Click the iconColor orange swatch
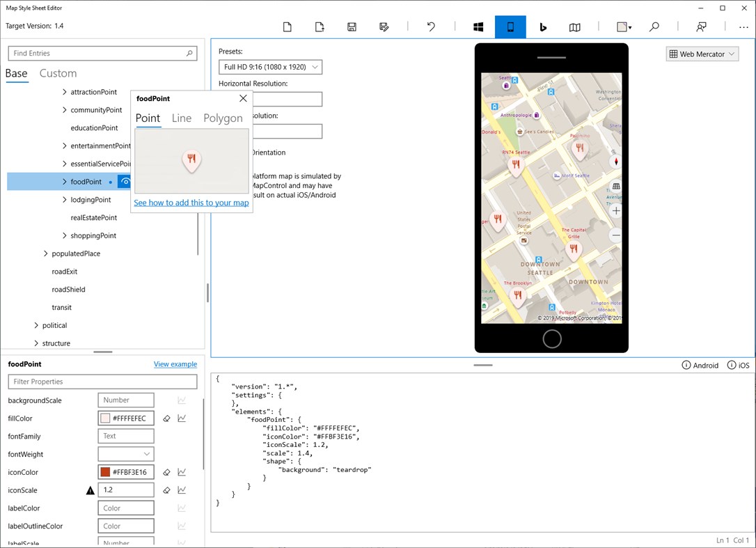 point(105,472)
